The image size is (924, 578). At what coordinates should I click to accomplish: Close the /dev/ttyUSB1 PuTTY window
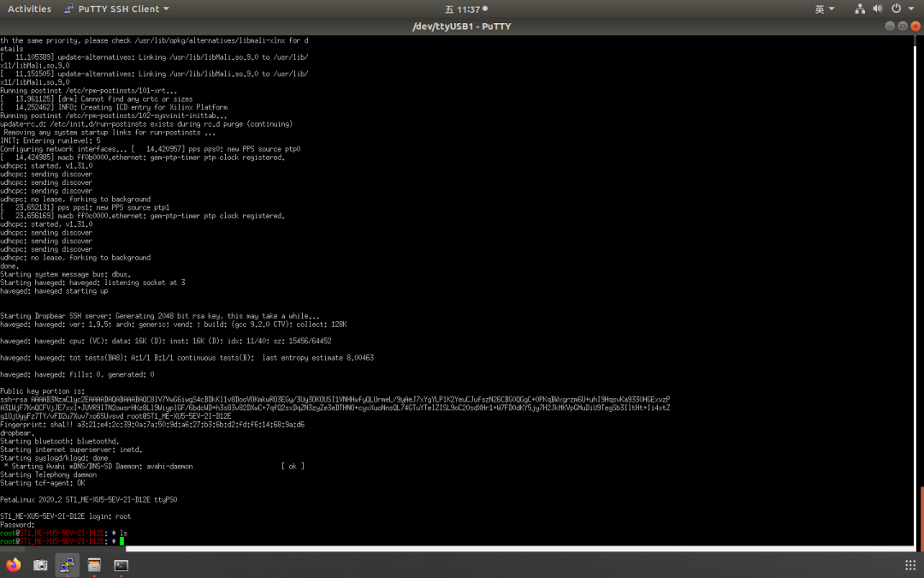tap(915, 26)
